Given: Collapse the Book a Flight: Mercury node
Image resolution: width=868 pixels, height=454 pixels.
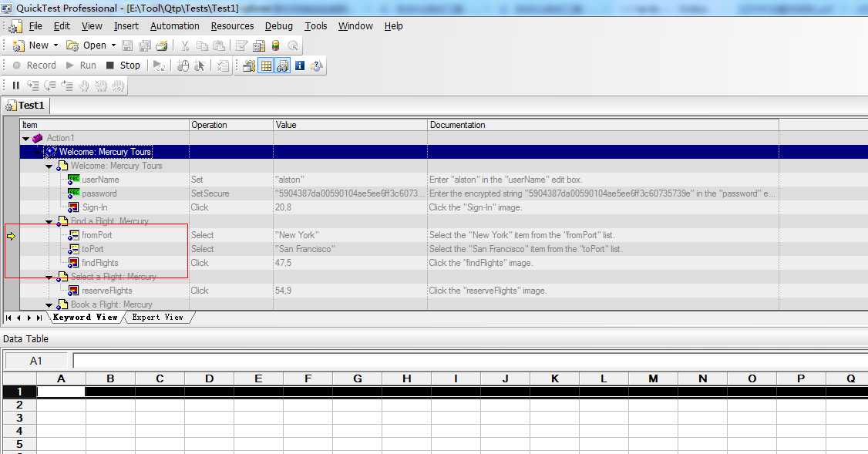Looking at the screenshot, I should tap(49, 304).
